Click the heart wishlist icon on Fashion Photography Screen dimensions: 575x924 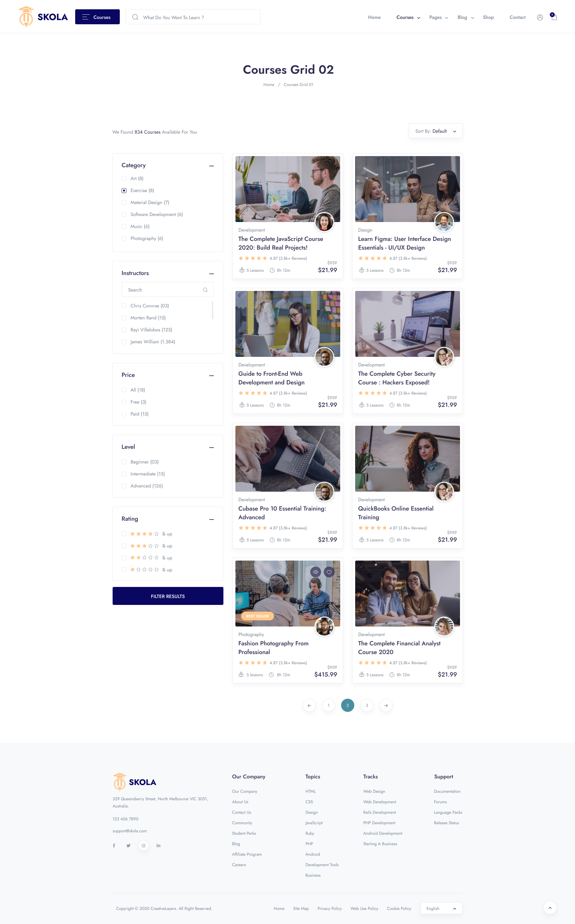[329, 572]
